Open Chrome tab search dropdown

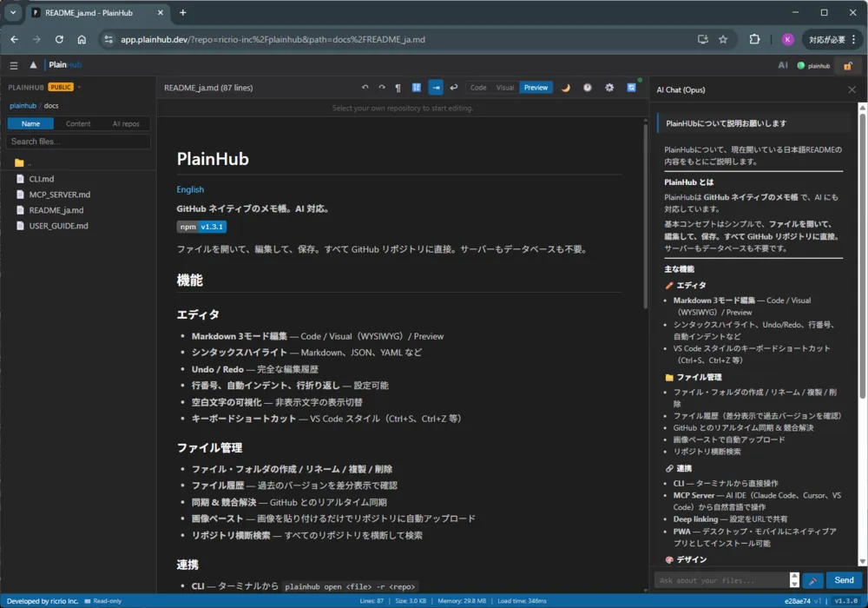coord(13,12)
